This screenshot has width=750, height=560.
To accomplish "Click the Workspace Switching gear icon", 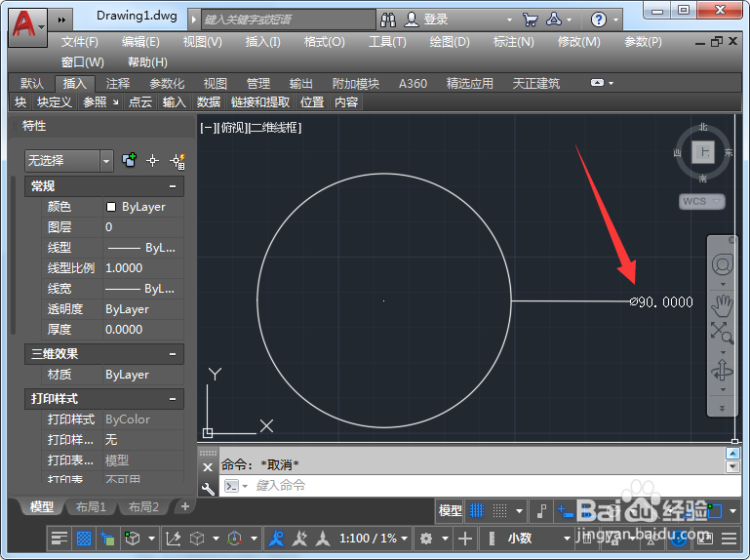I will [425, 539].
